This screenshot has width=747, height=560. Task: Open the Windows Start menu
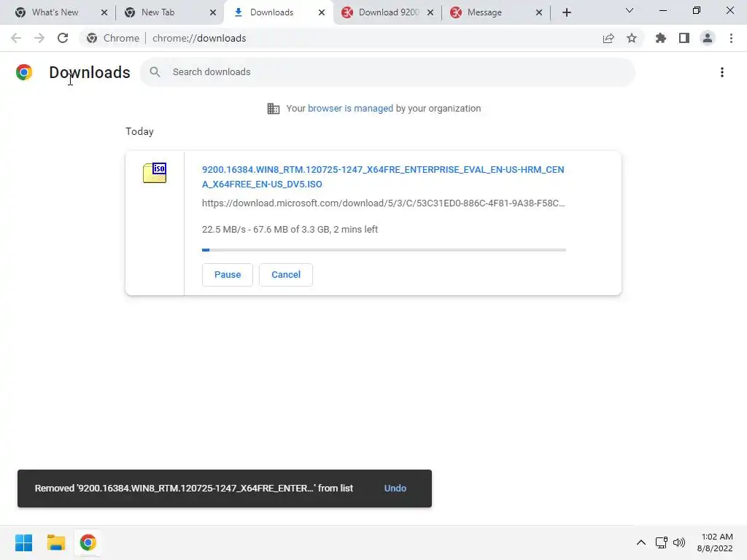pyautogui.click(x=24, y=542)
